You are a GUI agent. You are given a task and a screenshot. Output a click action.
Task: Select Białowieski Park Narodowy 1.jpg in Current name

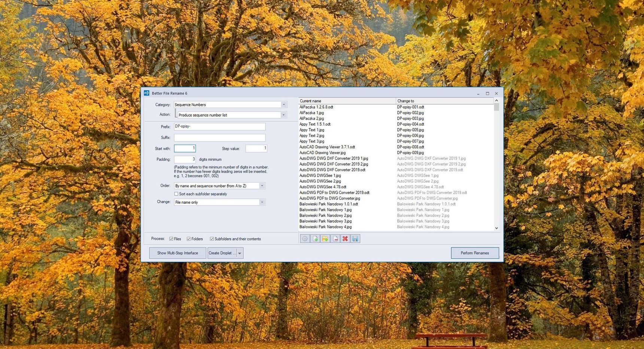(x=325, y=210)
